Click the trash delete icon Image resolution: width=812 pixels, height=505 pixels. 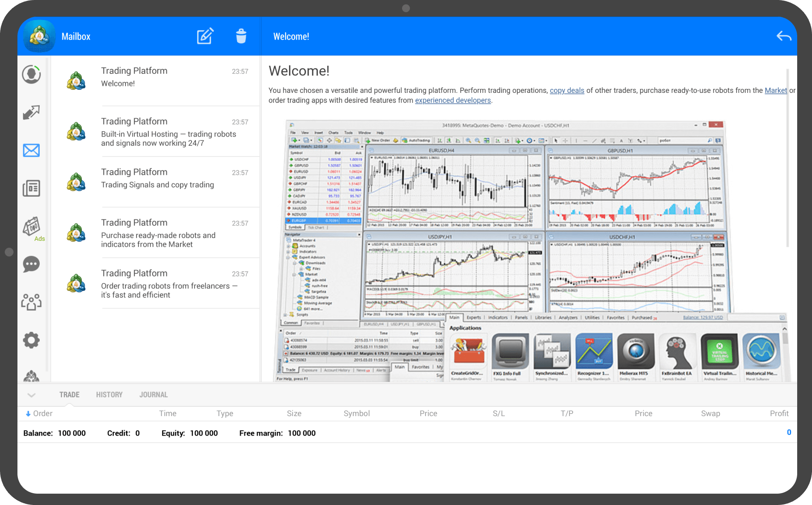[x=241, y=36]
